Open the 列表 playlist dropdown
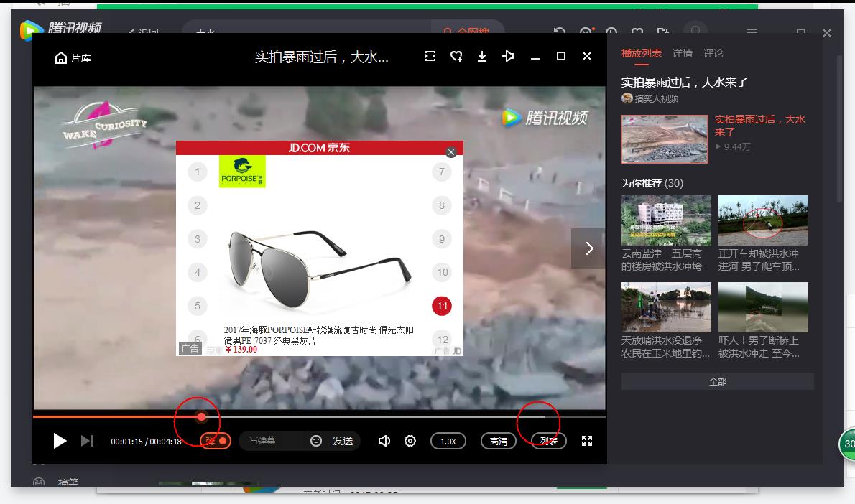Viewport: 855px width, 504px height. click(547, 441)
